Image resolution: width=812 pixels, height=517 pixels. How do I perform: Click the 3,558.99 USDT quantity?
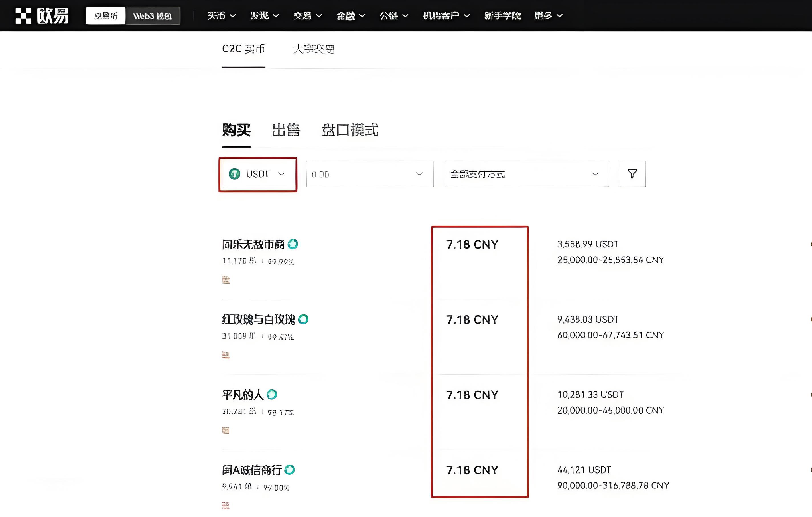tap(588, 244)
